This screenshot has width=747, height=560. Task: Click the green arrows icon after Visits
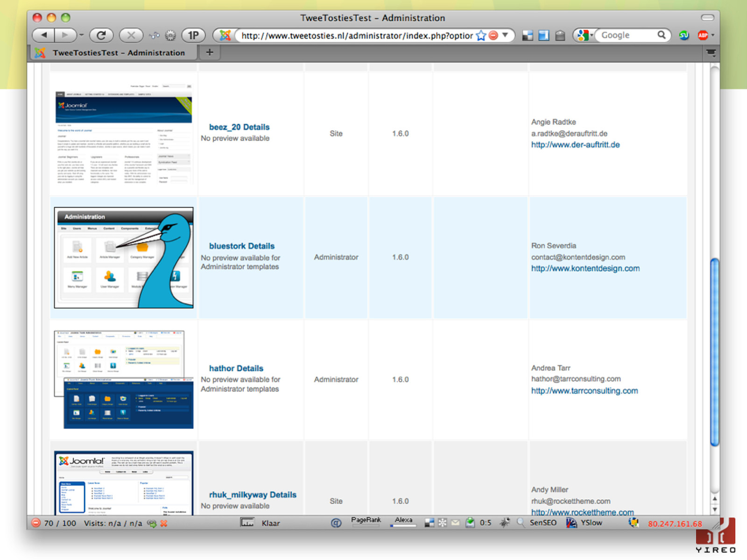click(x=151, y=524)
